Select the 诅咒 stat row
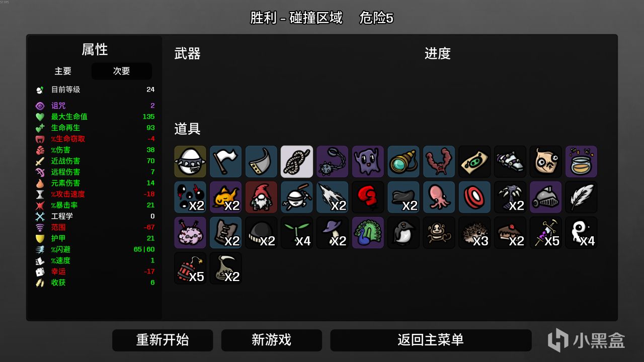 [95, 106]
